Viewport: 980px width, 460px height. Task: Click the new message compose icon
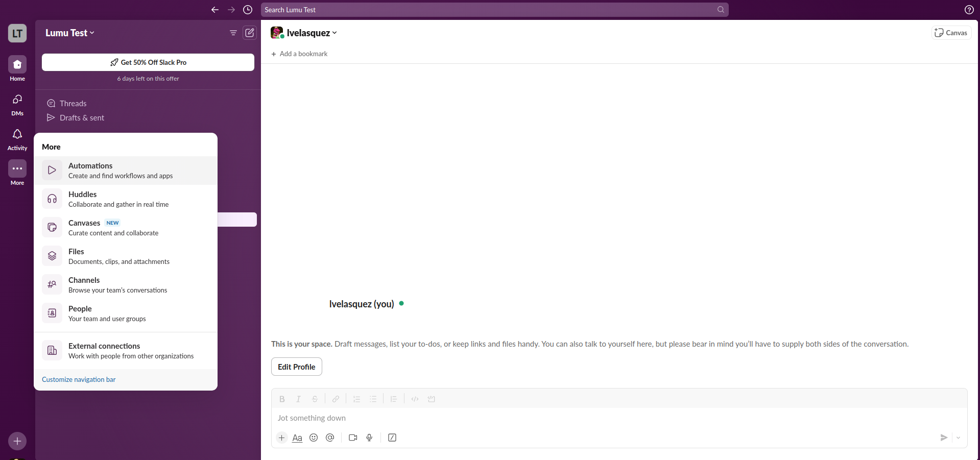(249, 33)
